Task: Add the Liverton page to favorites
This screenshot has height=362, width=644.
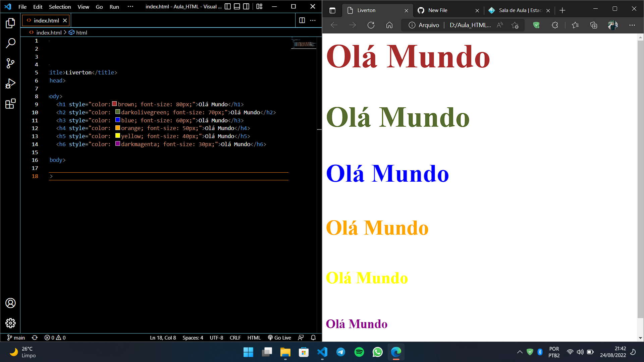Action: [x=515, y=25]
